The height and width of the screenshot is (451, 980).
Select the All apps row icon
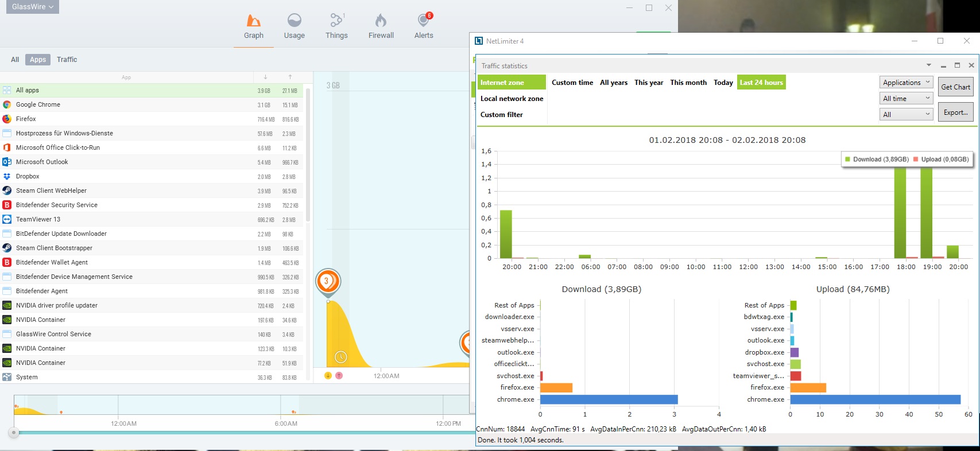[7, 90]
